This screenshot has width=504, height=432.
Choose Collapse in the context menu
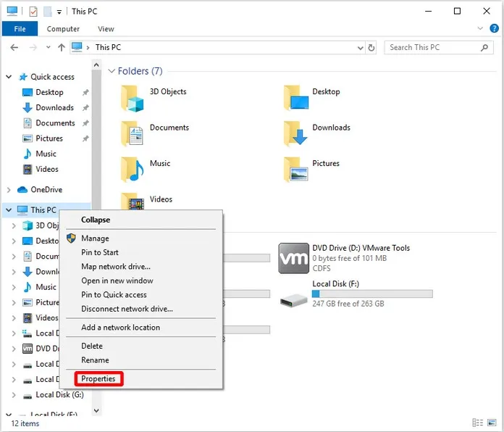[x=96, y=220]
